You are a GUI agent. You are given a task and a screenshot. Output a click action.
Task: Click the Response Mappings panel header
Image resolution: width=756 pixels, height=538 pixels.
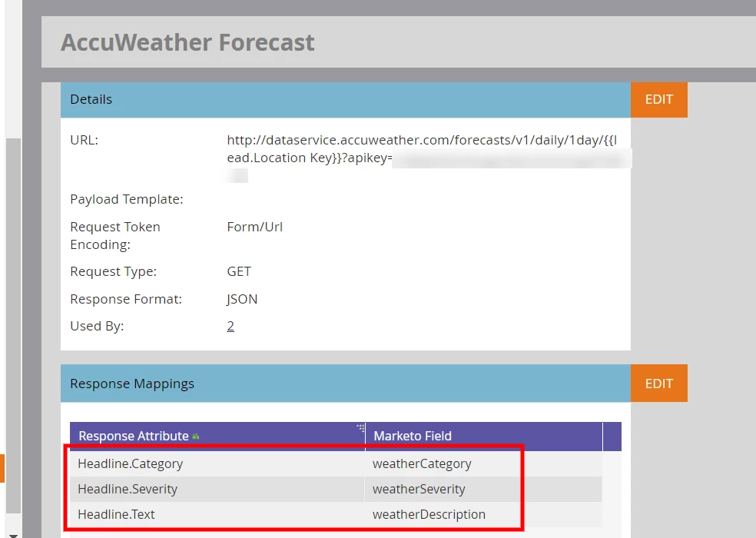pyautogui.click(x=345, y=384)
